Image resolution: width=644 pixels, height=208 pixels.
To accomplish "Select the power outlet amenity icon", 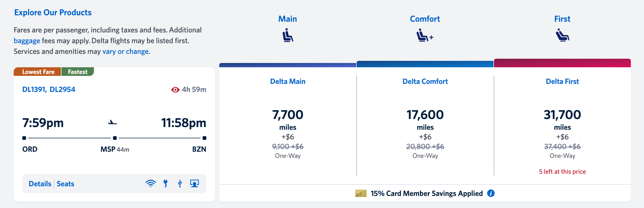I will pyautogui.click(x=166, y=183).
